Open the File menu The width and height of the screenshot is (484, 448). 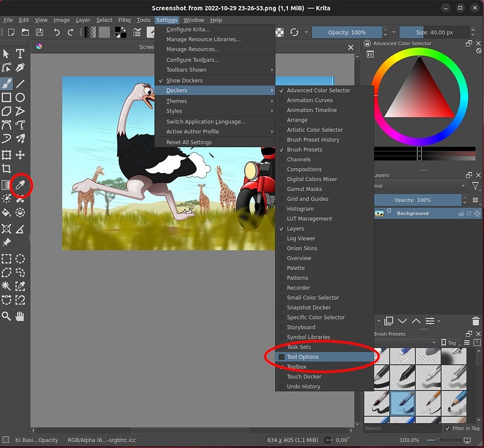click(x=8, y=20)
